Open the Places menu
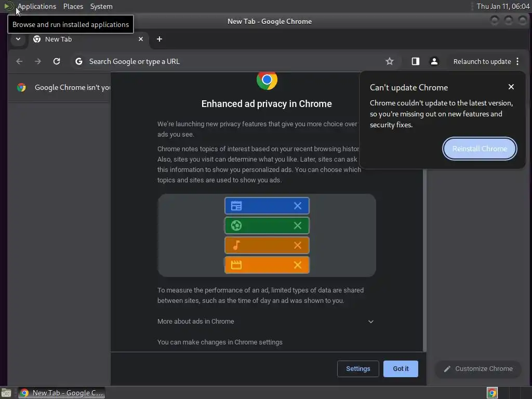The width and height of the screenshot is (532, 399). tap(73, 6)
